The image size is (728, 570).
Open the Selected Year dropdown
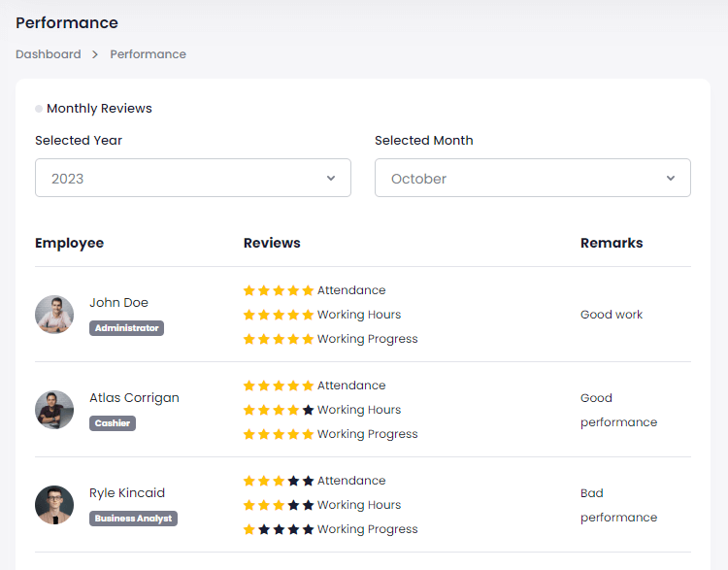click(192, 179)
